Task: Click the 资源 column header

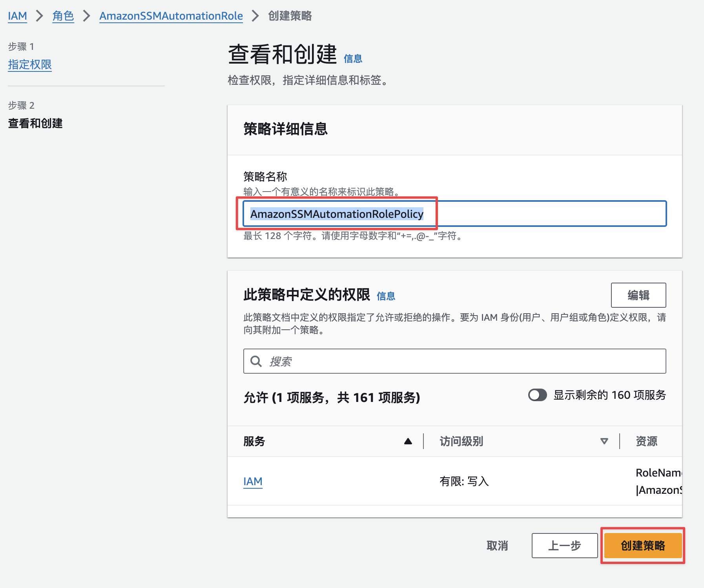Action: click(x=646, y=441)
